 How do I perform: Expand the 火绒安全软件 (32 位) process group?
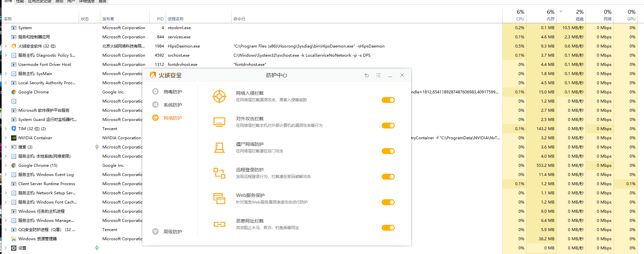(x=6, y=46)
